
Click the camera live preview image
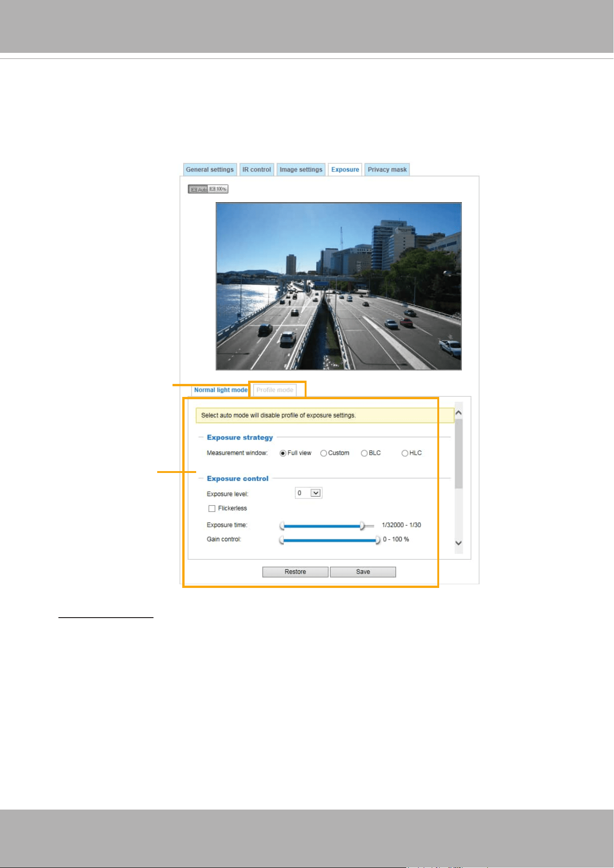339,286
